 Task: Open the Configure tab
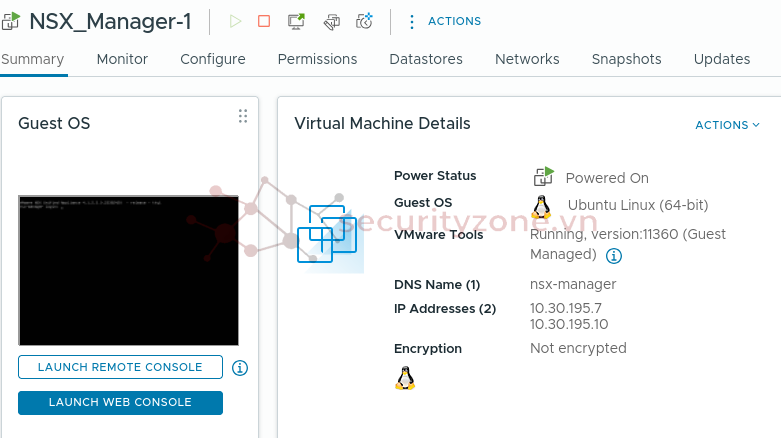tap(213, 59)
